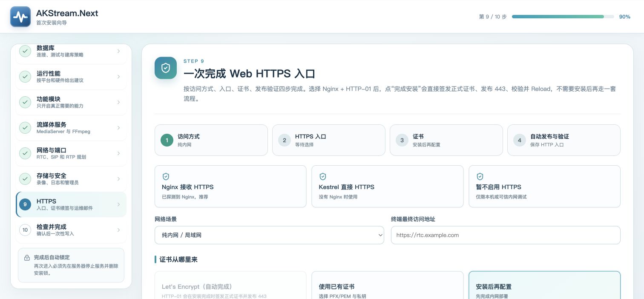Go to the 证书 sub-step tab

point(446,140)
